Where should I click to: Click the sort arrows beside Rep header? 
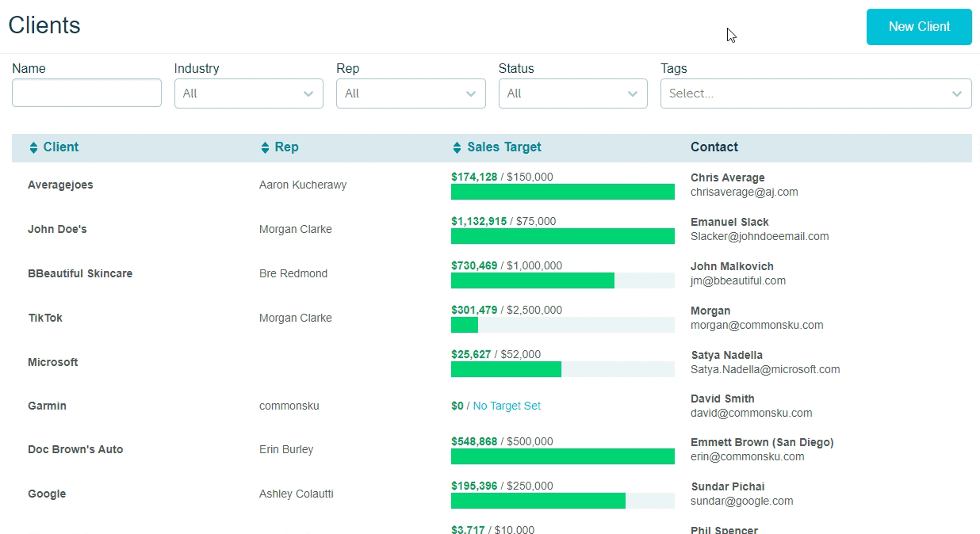coord(265,147)
